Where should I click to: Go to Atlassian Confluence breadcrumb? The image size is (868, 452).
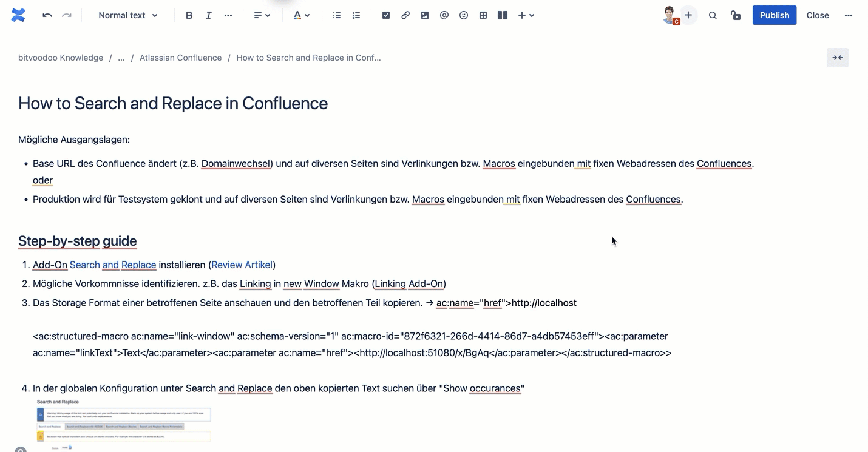pos(180,58)
